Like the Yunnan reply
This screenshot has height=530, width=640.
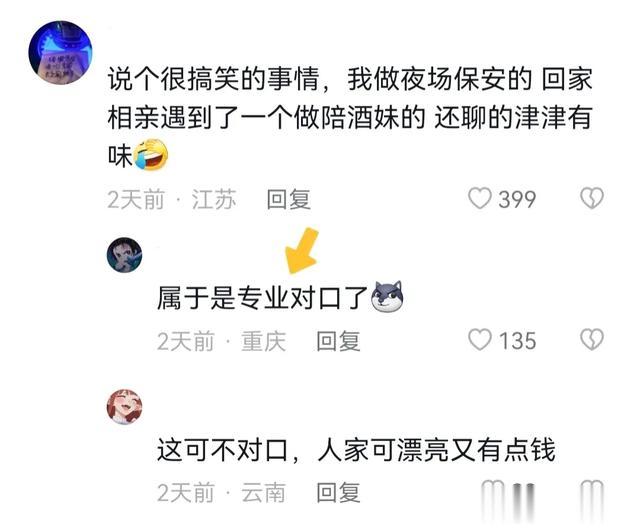pos(492,490)
